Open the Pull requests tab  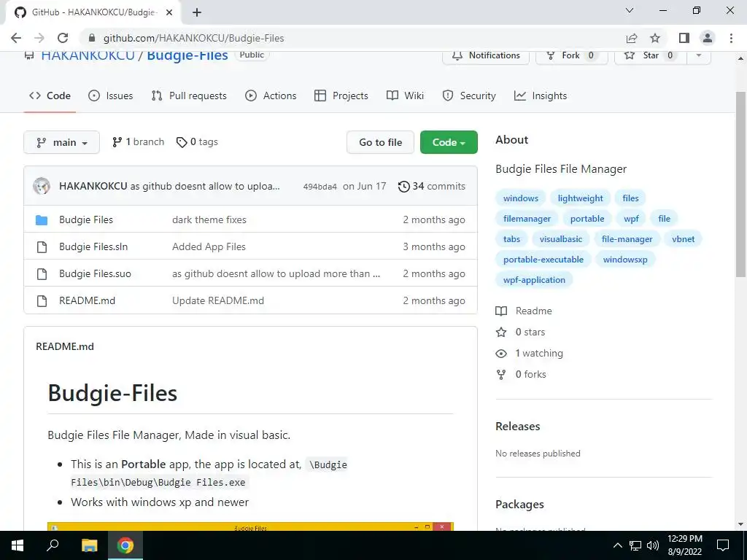coord(189,96)
